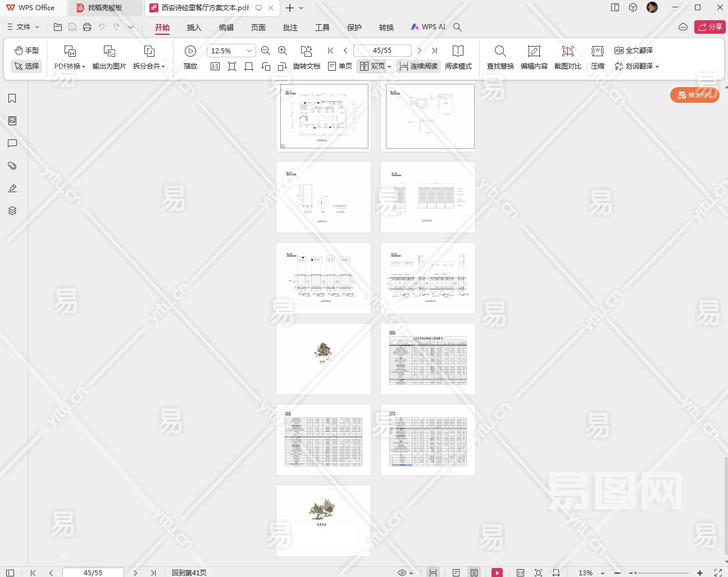Open the Protect ribbon tab
This screenshot has width=728, height=577.
[x=354, y=27]
